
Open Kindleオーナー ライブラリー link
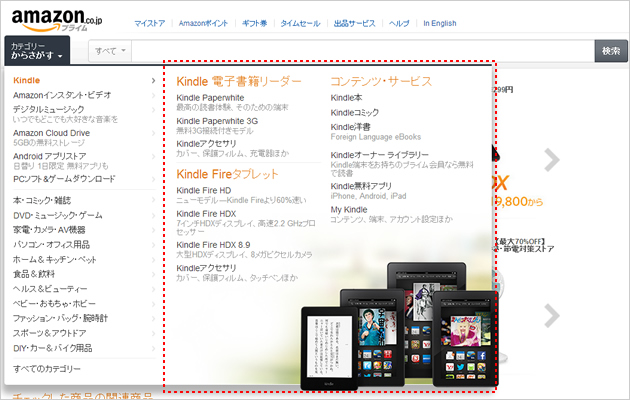[x=380, y=155]
